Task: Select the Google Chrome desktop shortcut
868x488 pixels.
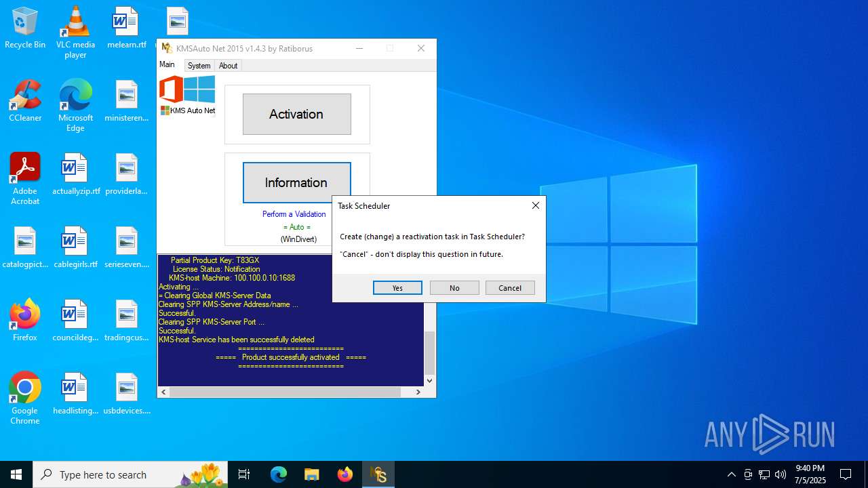Action: (x=25, y=399)
